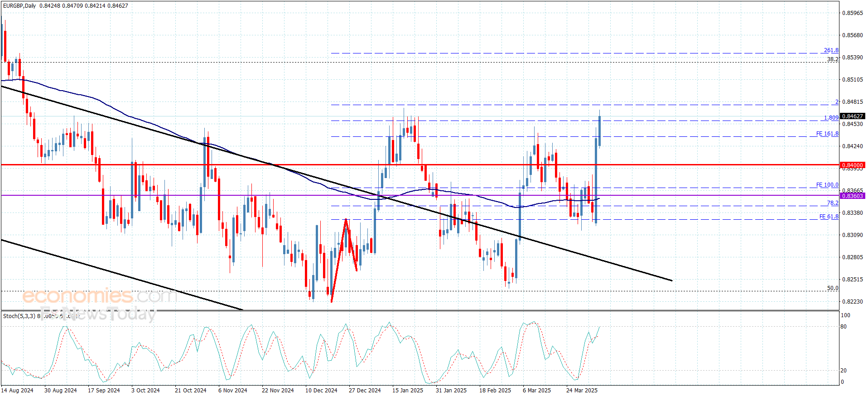Select the purple 0.83603 price level label
Viewport: 868px width, 396px height.
point(852,196)
